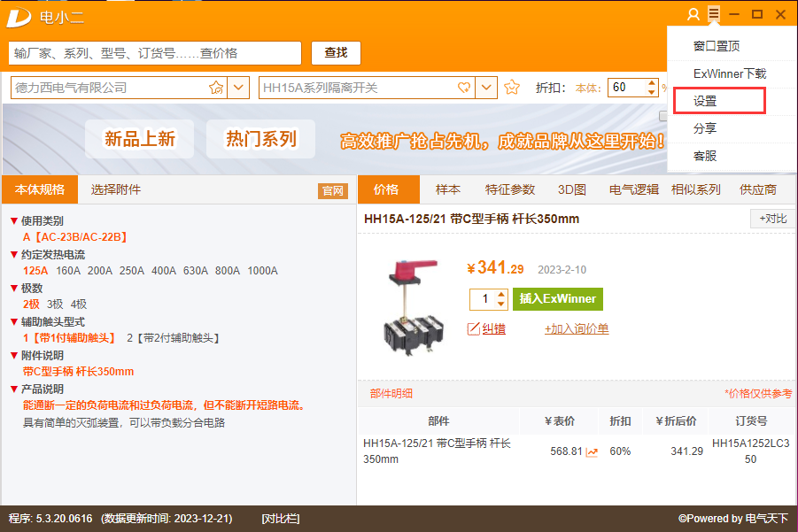Close the 电小二 window
Screen dimensions: 798x532
(x=780, y=14)
